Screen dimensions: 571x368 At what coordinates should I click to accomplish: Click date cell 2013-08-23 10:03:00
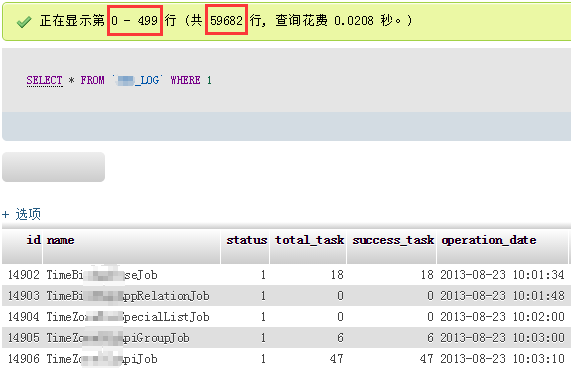502,338
